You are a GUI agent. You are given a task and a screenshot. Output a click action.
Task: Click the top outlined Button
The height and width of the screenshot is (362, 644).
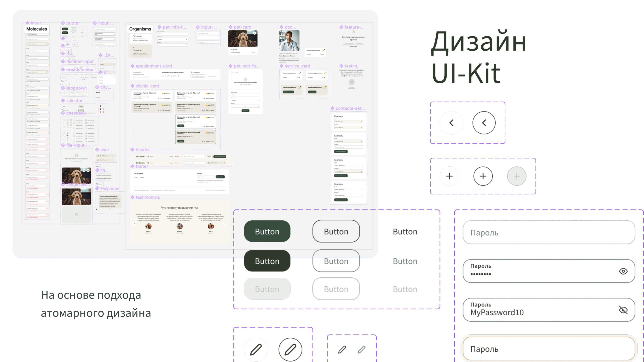point(336,231)
